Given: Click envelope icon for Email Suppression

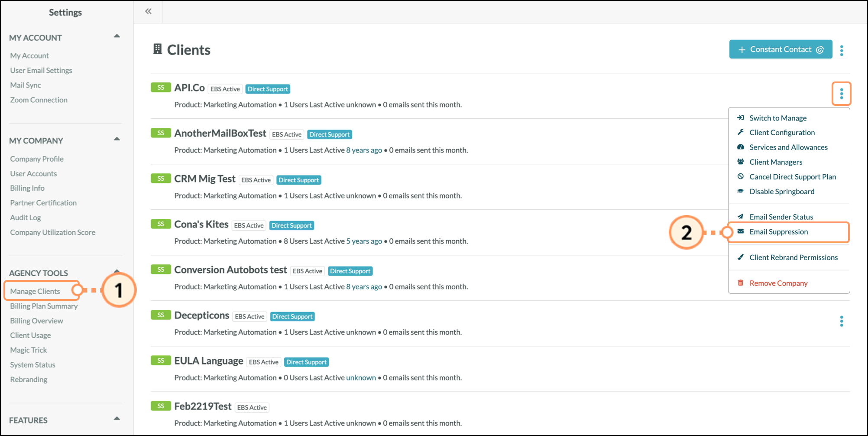Looking at the screenshot, I should [x=741, y=231].
